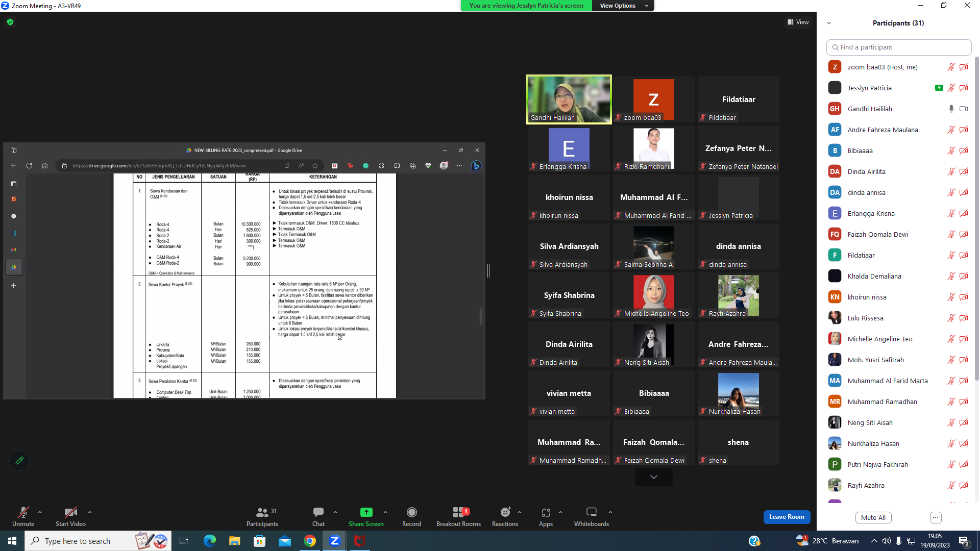
Task: Open Windows Start menu
Action: pyautogui.click(x=12, y=541)
